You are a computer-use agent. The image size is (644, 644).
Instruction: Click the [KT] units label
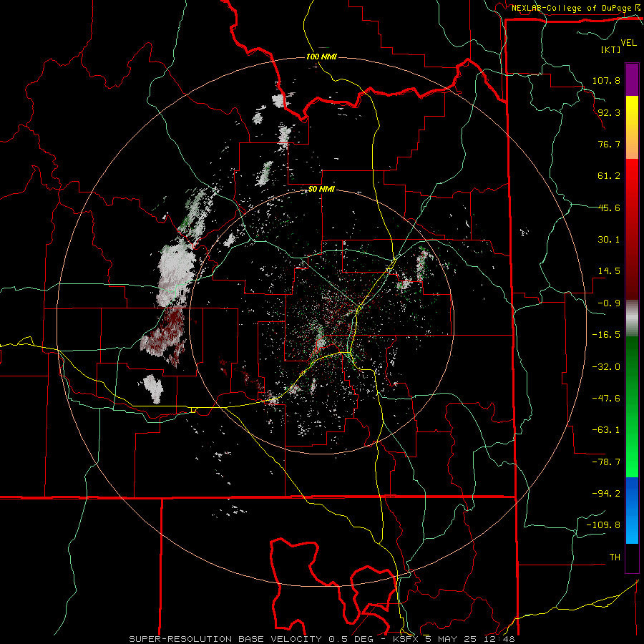[x=611, y=49]
